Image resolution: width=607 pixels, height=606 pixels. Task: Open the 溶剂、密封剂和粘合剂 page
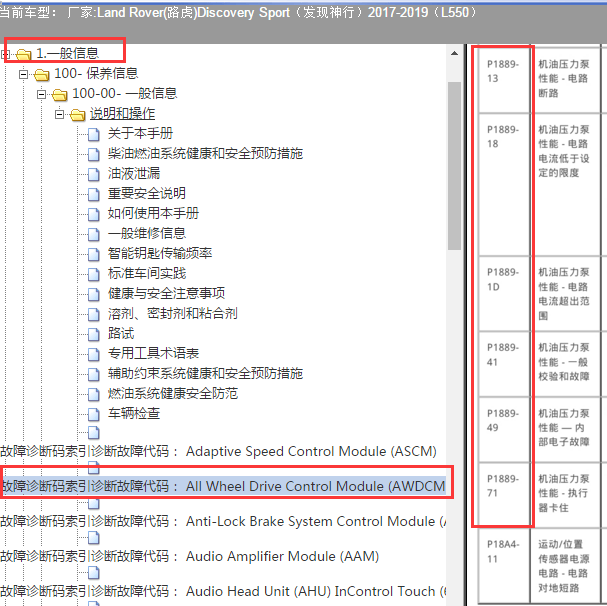click(x=173, y=313)
